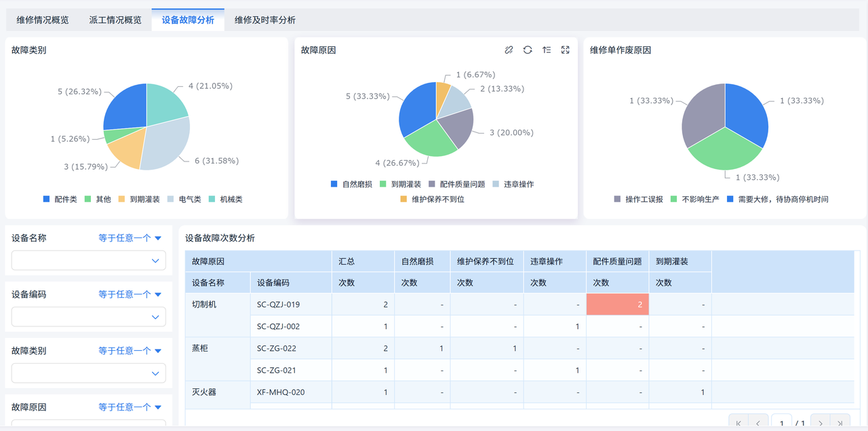Switch to 维修情况概览 tab
Image resolution: width=868 pixels, height=431 pixels.
[43, 20]
